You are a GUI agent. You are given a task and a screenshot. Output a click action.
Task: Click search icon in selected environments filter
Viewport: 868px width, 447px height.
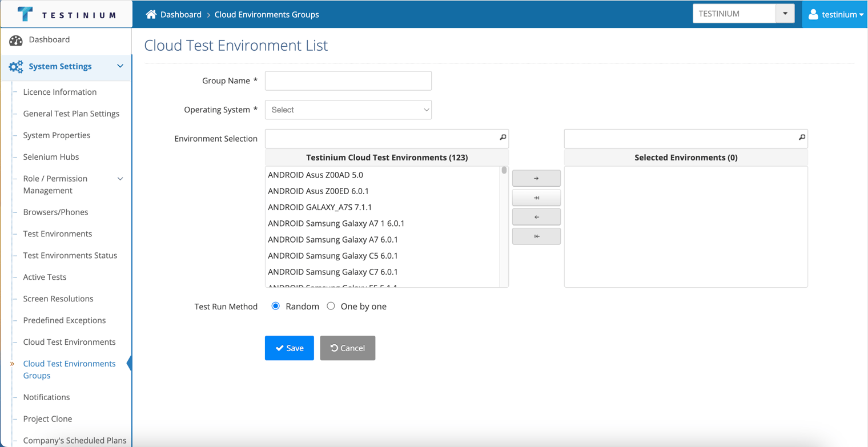click(x=802, y=138)
